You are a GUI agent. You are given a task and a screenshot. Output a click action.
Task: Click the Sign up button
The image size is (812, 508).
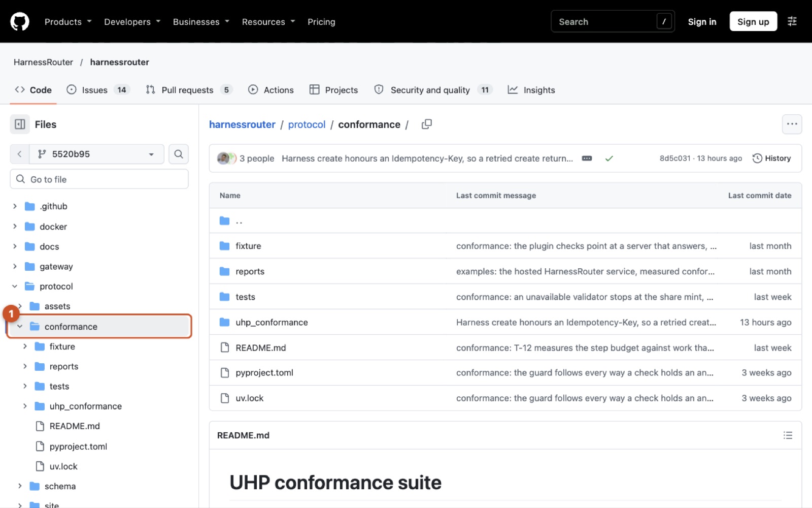coord(753,21)
